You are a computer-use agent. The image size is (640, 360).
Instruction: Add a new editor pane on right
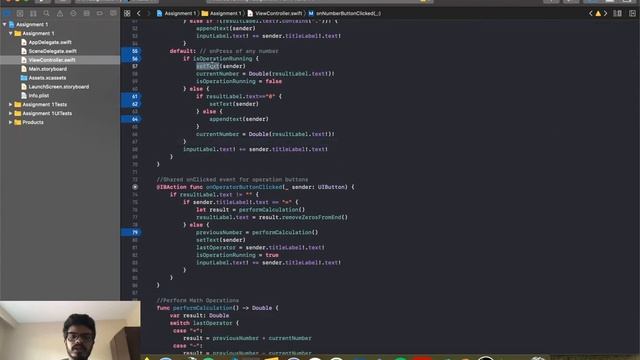click(x=632, y=13)
